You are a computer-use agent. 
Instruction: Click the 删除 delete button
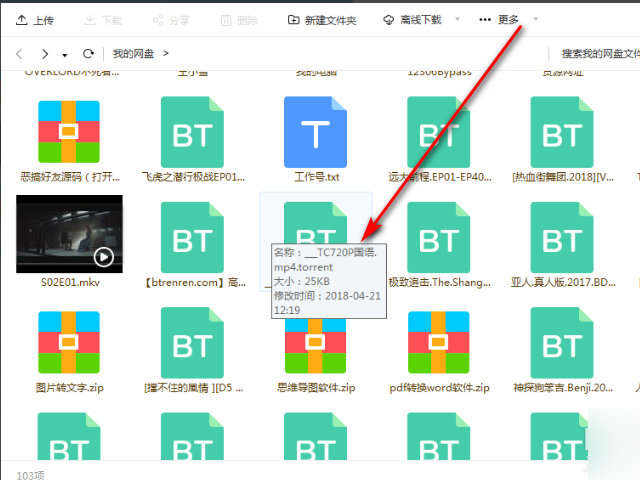[239, 20]
